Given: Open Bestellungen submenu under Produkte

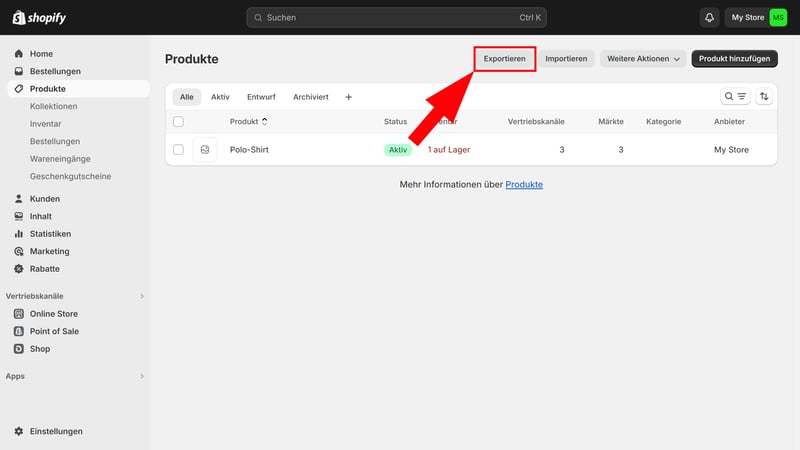Looking at the screenshot, I should [55, 141].
